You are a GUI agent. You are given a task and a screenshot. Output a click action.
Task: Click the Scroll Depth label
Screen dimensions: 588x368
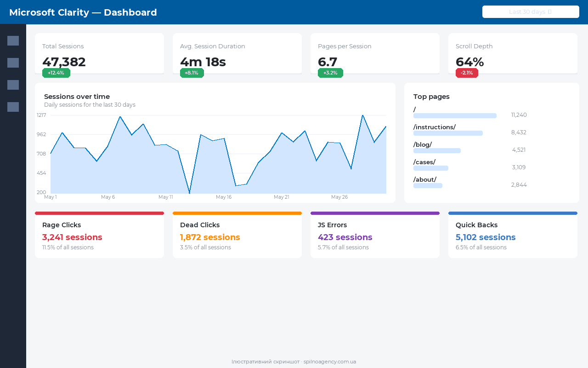[x=474, y=46]
